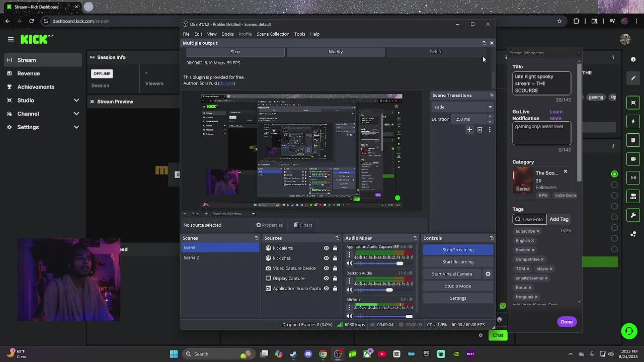Open the Windows Start menu
The height and width of the screenshot is (362, 644).
[174, 354]
